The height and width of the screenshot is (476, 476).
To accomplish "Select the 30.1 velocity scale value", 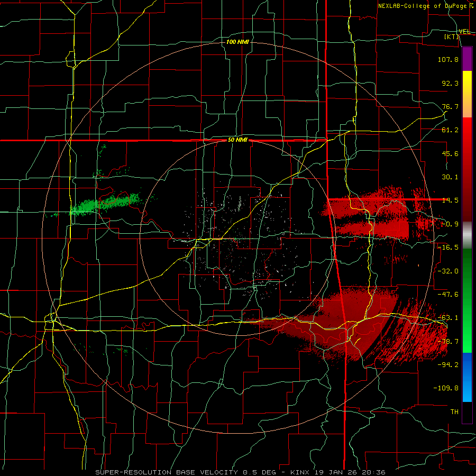I will pyautogui.click(x=450, y=177).
